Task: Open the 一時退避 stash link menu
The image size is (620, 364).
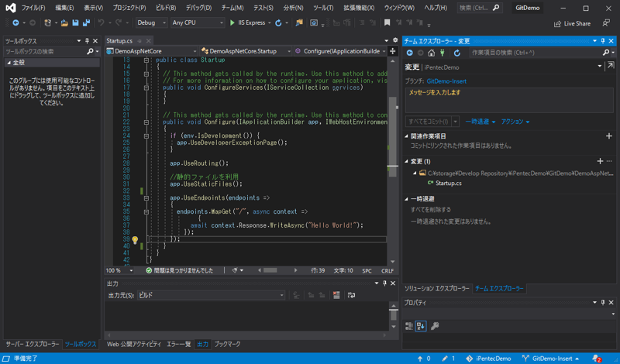Action: 480,122
